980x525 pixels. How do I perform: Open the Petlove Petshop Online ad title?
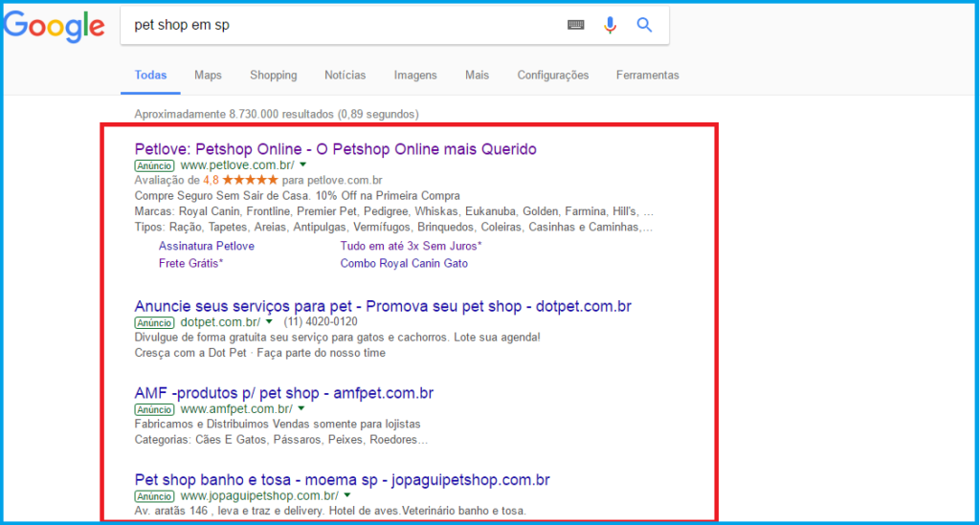(336, 149)
